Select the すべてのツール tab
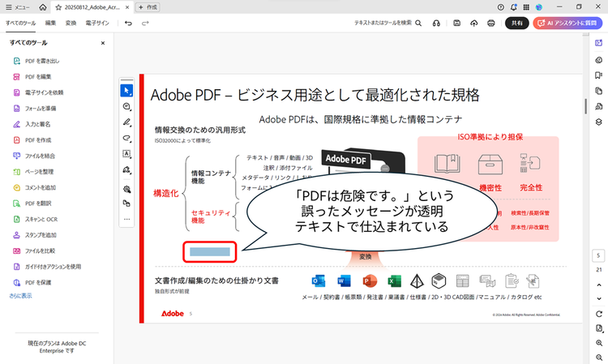This screenshot has height=364, width=608. click(x=20, y=24)
